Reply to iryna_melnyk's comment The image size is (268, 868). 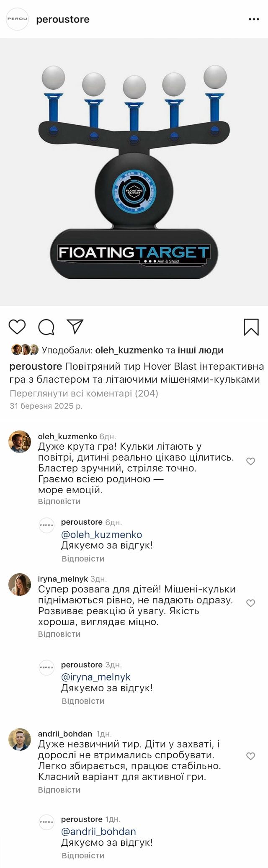pos(59,634)
